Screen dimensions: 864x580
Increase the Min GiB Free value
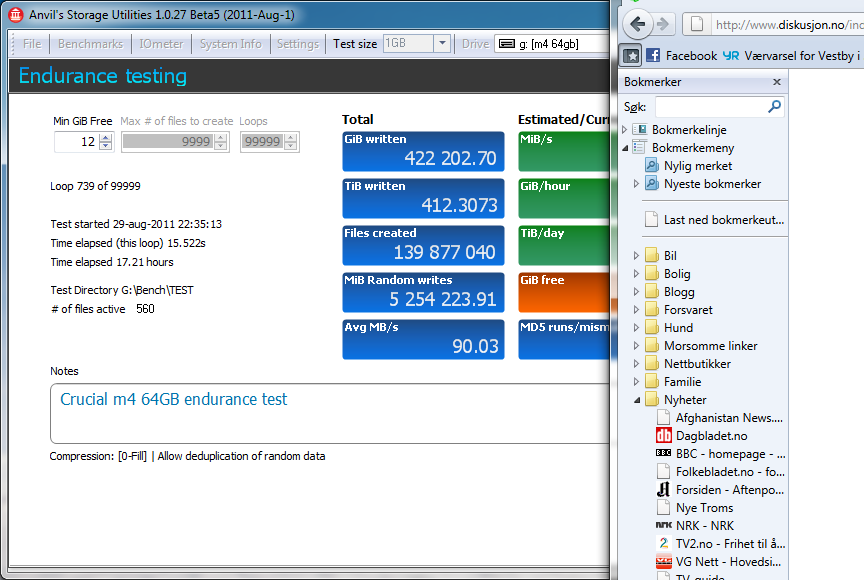(106, 137)
